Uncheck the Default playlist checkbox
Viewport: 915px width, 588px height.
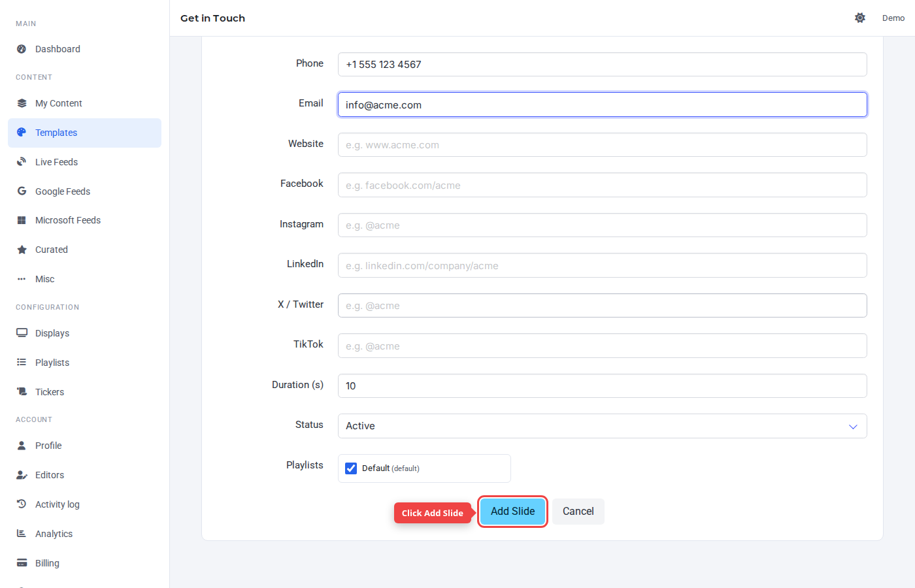351,468
